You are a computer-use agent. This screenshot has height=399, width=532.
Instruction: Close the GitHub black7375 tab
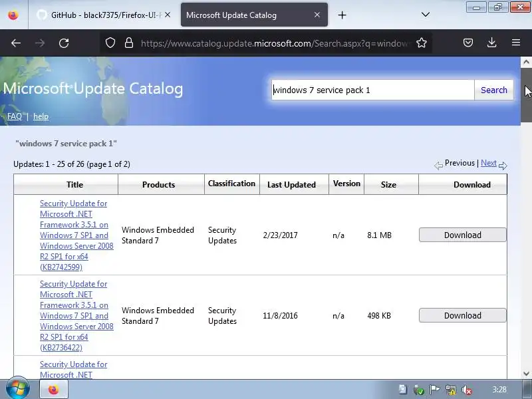coord(168,15)
